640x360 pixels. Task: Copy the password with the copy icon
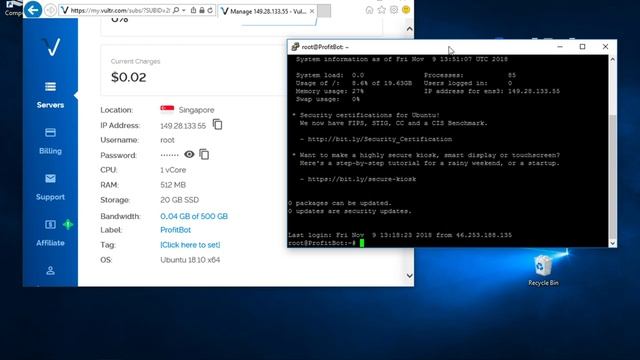(204, 154)
